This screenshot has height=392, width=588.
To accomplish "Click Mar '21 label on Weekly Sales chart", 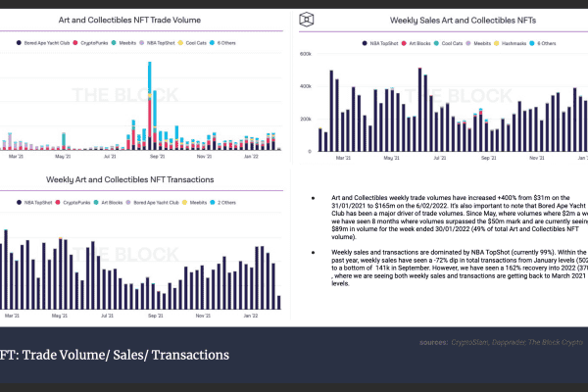I will click(x=343, y=158).
